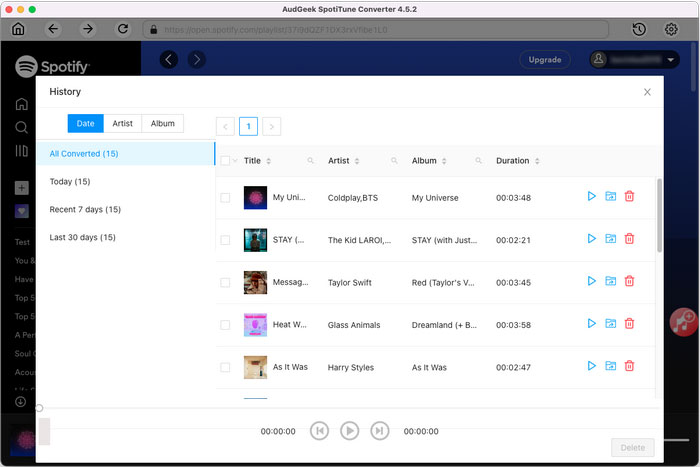Screen dimensions: 700x467
Task: Sort the list by Artist
Action: coord(357,161)
